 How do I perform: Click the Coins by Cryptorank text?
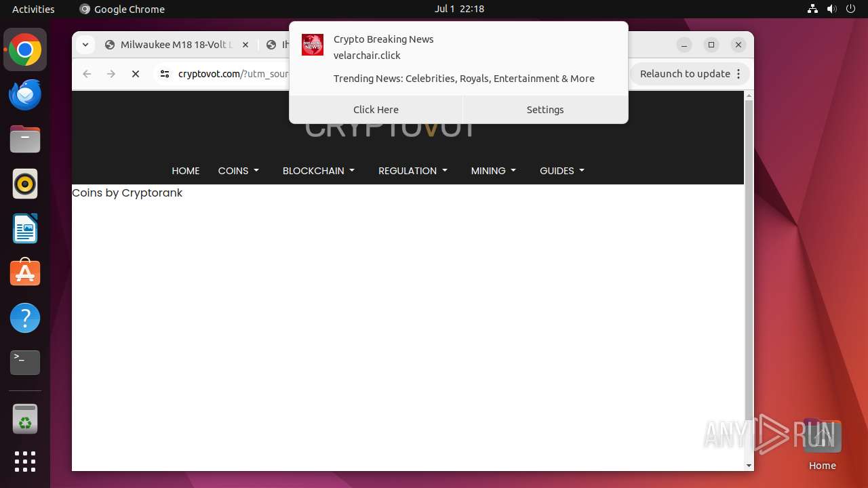click(127, 192)
